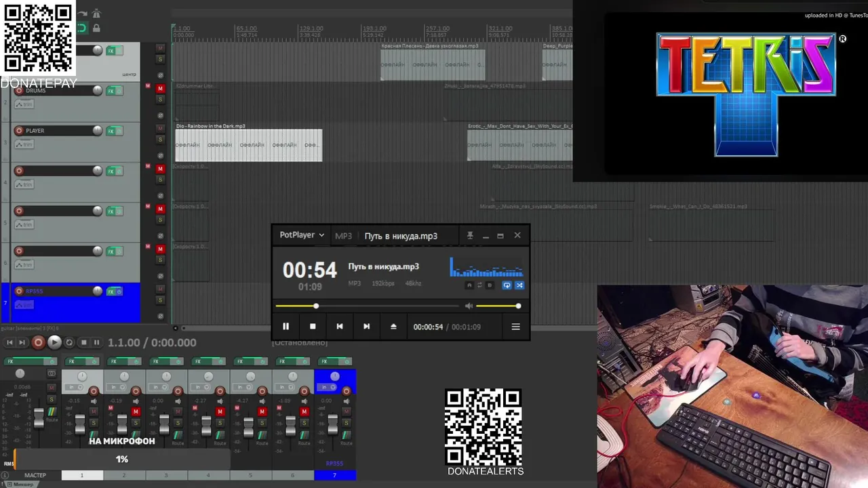Skip to previous track in PotPlayer

(x=340, y=327)
